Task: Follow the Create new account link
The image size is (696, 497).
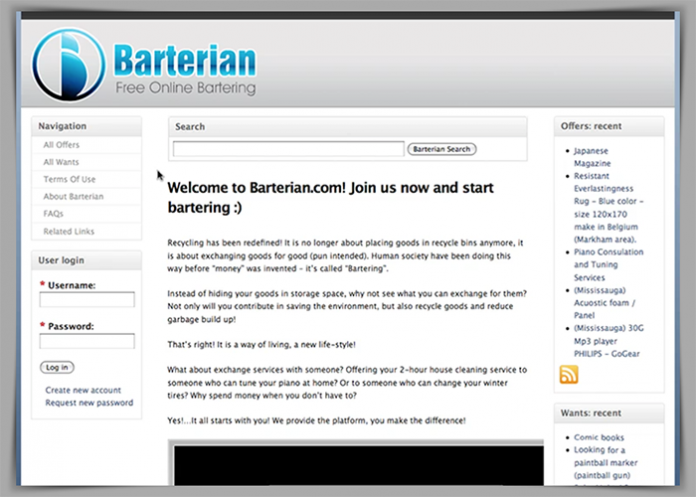Action: pyautogui.click(x=83, y=390)
